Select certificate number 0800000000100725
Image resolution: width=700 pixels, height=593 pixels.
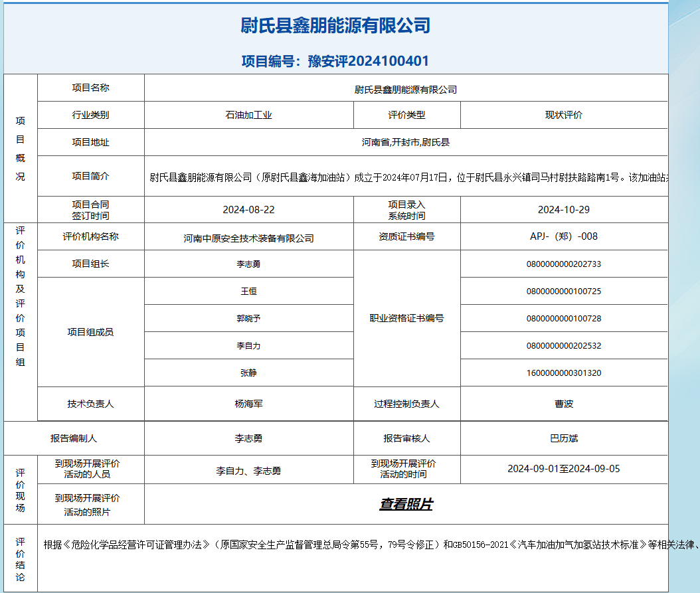[564, 291]
